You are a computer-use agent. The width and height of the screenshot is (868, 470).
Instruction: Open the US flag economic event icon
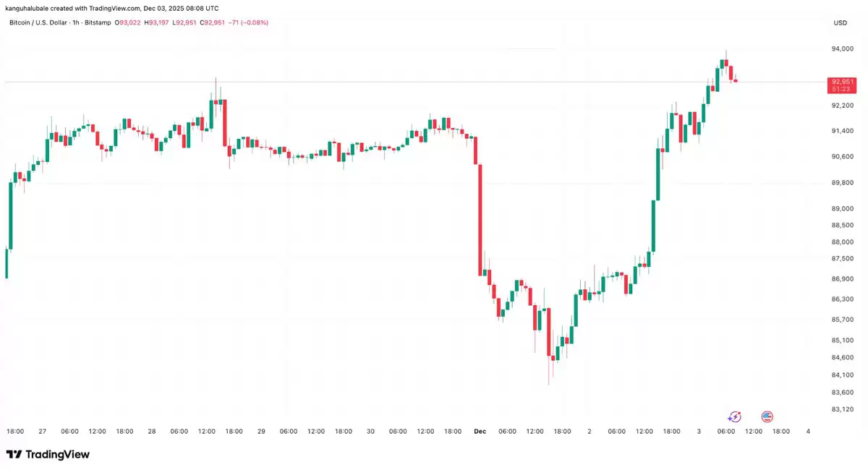767,416
